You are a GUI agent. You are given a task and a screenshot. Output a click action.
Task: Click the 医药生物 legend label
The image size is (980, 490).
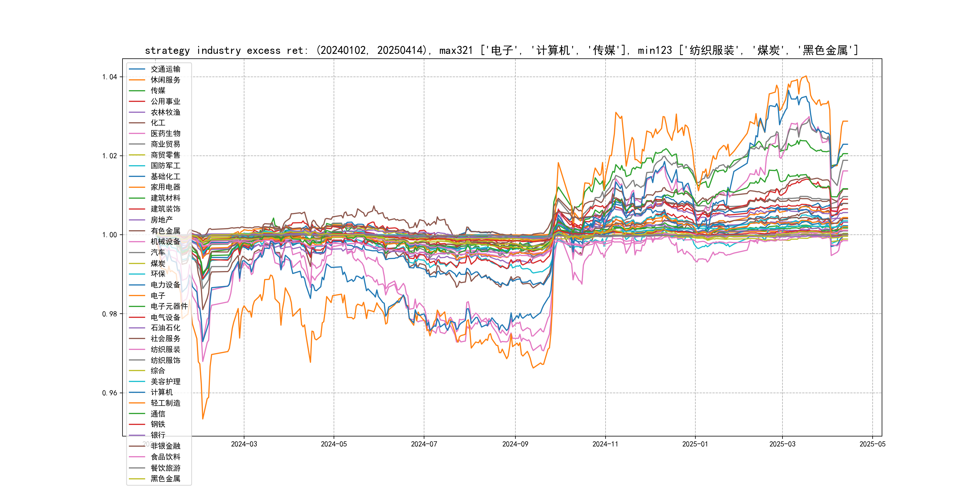click(165, 133)
